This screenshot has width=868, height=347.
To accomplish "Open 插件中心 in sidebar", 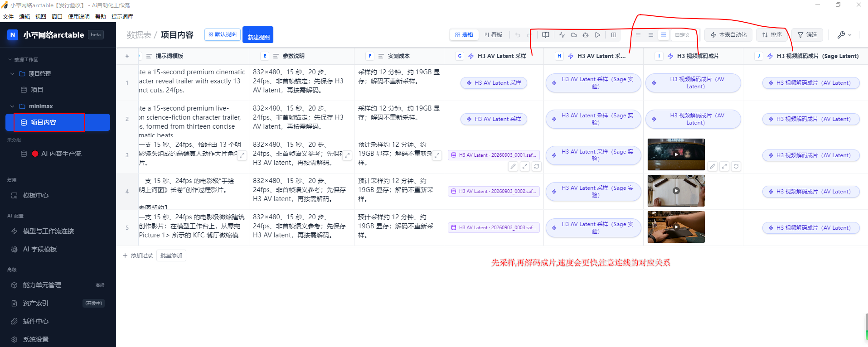I will tap(58, 321).
